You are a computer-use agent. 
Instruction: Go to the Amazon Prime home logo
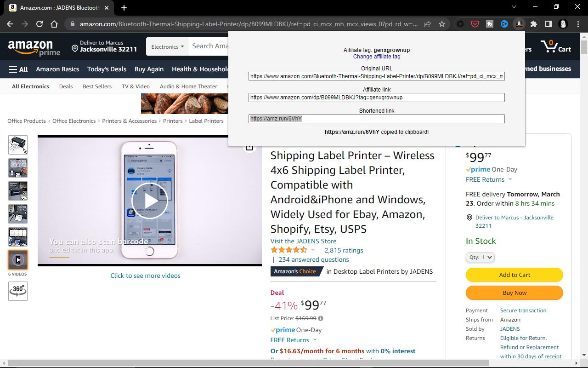pos(34,47)
